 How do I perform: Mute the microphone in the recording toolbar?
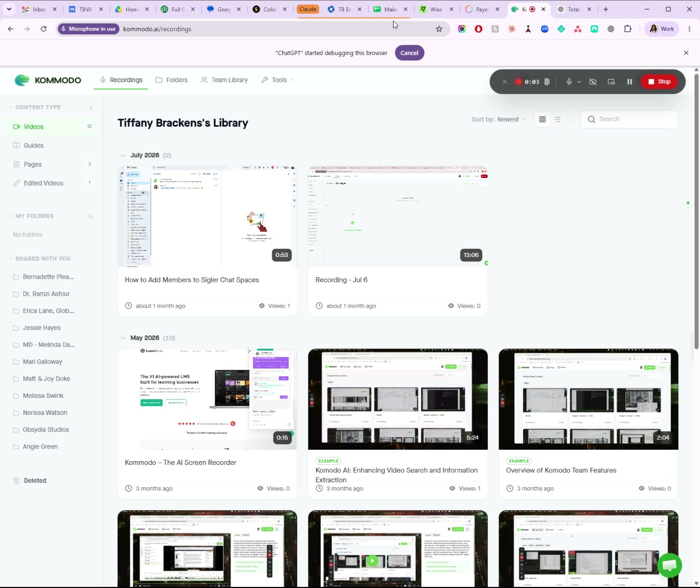click(x=569, y=82)
